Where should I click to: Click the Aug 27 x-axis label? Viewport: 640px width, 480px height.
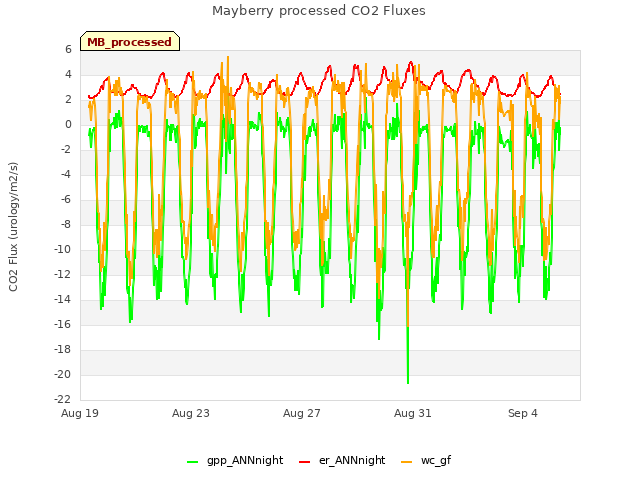302,413
